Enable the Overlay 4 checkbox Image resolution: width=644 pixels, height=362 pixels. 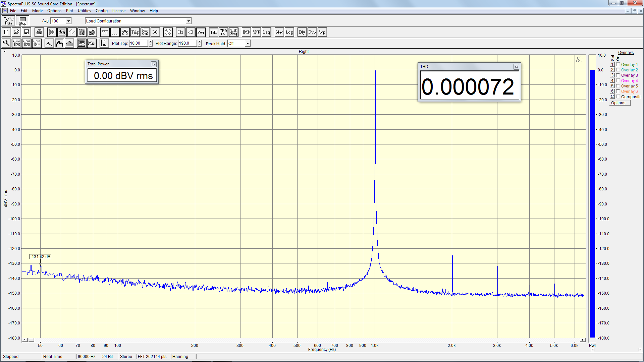tap(618, 80)
